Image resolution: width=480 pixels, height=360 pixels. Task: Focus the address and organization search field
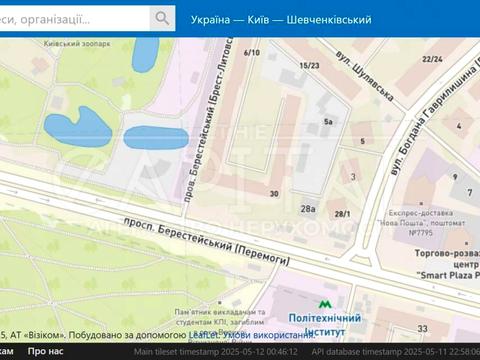click(x=75, y=19)
